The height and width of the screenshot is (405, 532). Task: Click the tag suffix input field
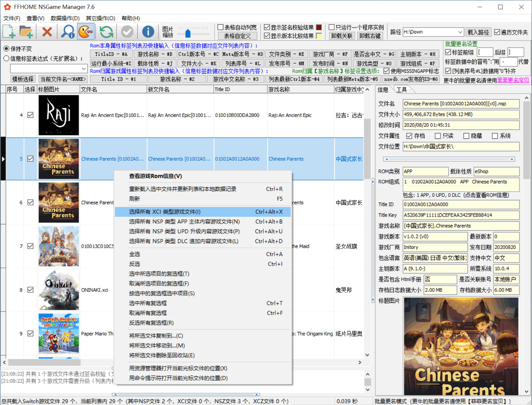(516, 52)
